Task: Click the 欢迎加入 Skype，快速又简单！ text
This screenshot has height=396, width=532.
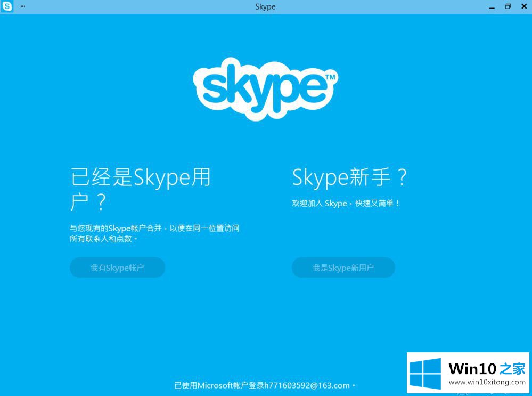Action: (x=346, y=204)
